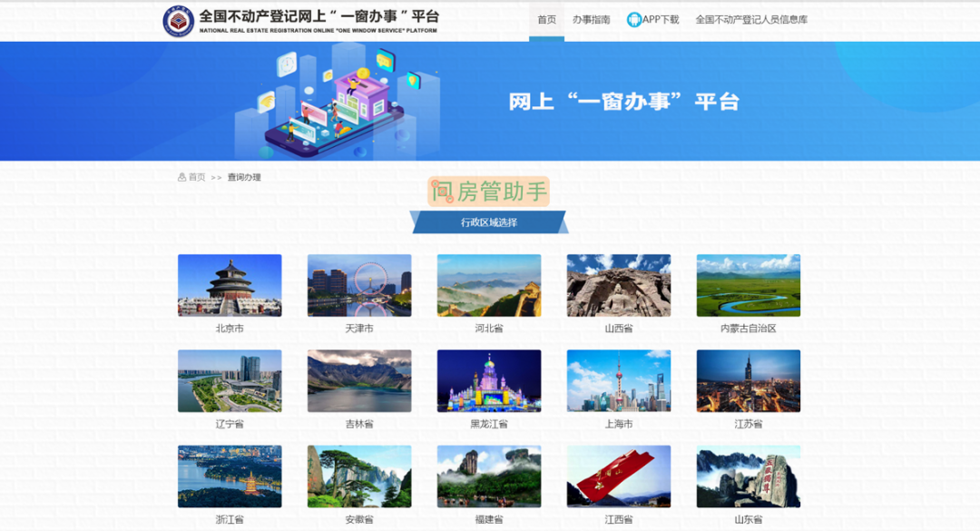
Task: Pick the 黑龙江省 ice castle thumbnail
Action: coord(489,380)
